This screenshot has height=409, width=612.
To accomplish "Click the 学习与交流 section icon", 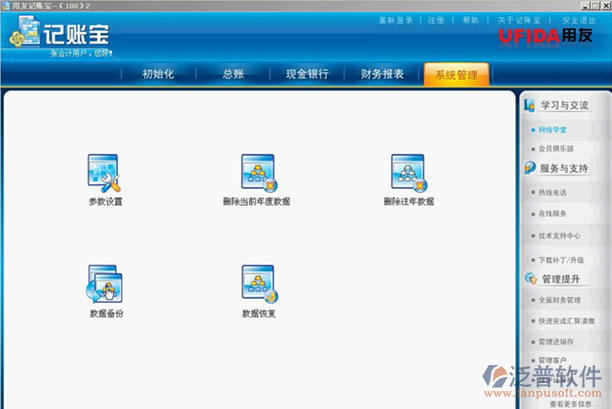I will pyautogui.click(x=530, y=105).
